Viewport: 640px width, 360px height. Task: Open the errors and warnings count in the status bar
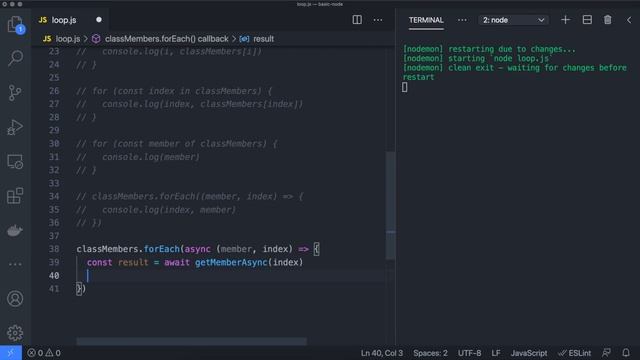(x=44, y=353)
